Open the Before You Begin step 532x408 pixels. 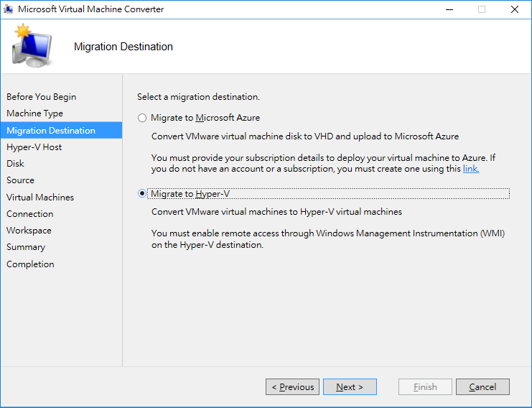[x=42, y=97]
